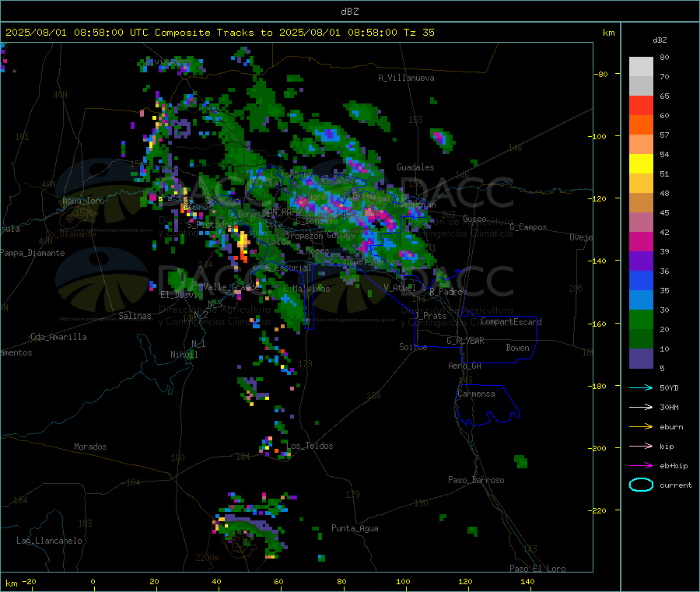Click the white 30HM arrow legend icon

[641, 407]
